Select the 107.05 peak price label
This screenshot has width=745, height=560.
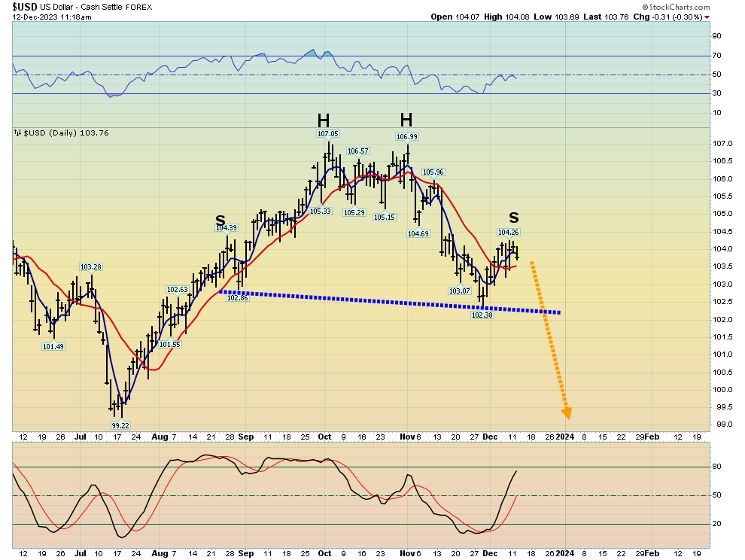pos(328,134)
